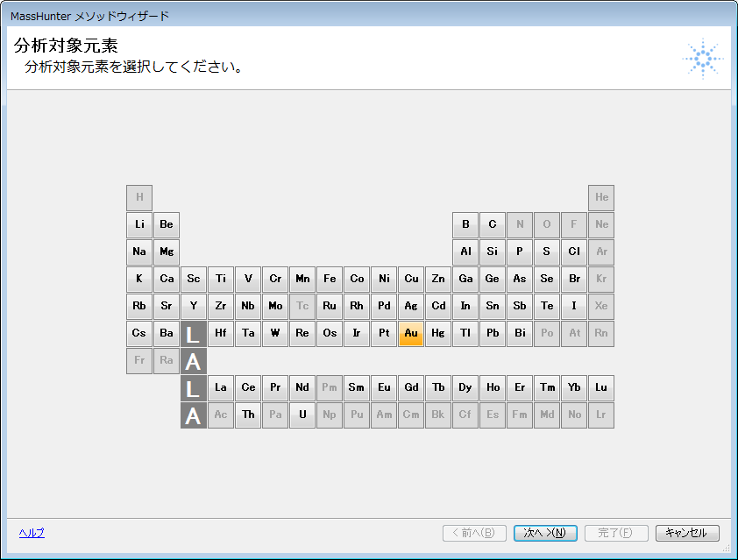Toggle lead (Pb) element

(x=493, y=334)
